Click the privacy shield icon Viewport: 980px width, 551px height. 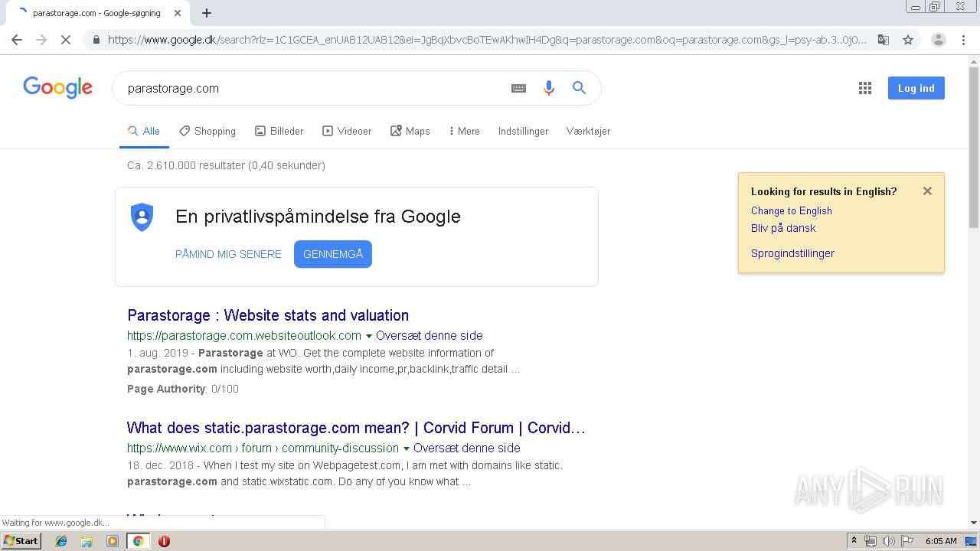pyautogui.click(x=142, y=217)
